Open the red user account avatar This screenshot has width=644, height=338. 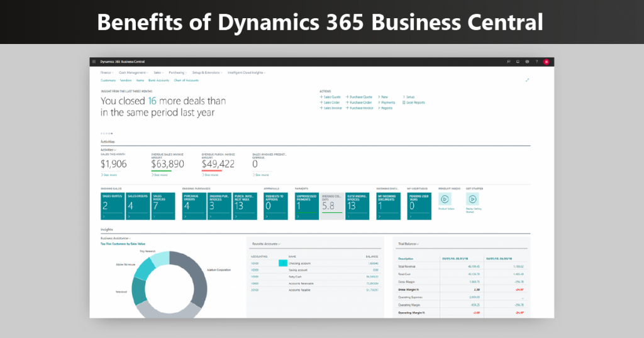tap(547, 62)
